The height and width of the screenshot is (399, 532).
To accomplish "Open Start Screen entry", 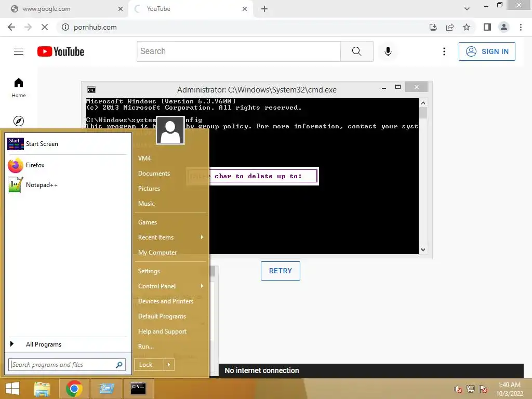I will click(67, 144).
